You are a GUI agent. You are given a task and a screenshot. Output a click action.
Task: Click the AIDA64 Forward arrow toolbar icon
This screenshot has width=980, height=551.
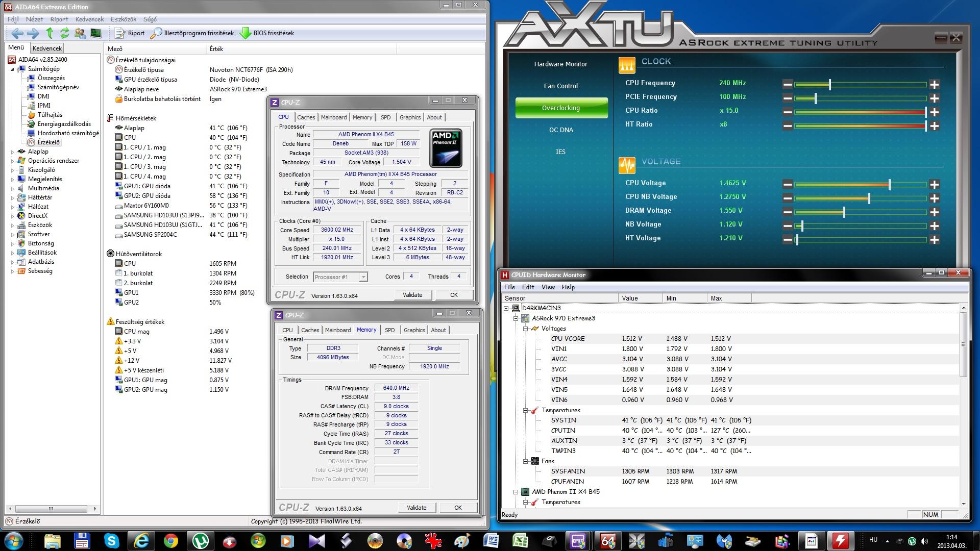tap(33, 33)
